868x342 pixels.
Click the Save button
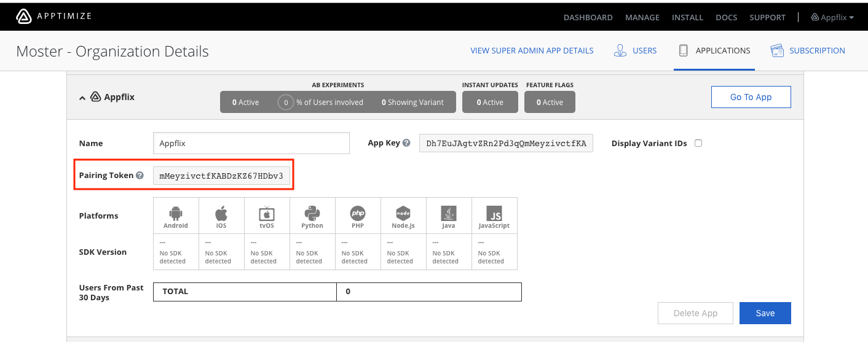[765, 313]
